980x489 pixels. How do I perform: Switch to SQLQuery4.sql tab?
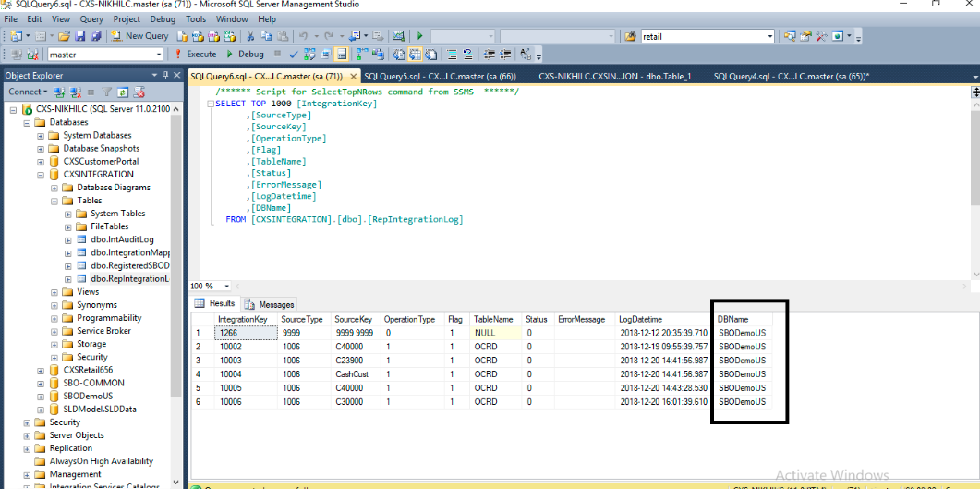click(x=792, y=77)
